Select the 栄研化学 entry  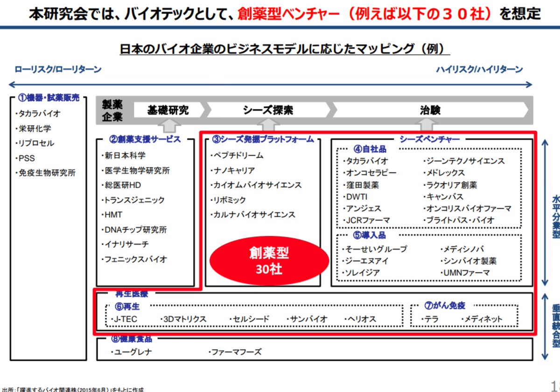[33, 129]
